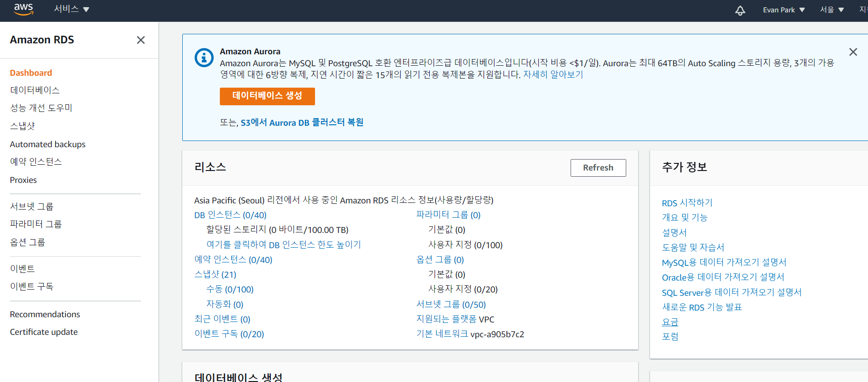Click the 지원되는 플랫폼 link
This screenshot has height=382, width=868.
point(446,319)
